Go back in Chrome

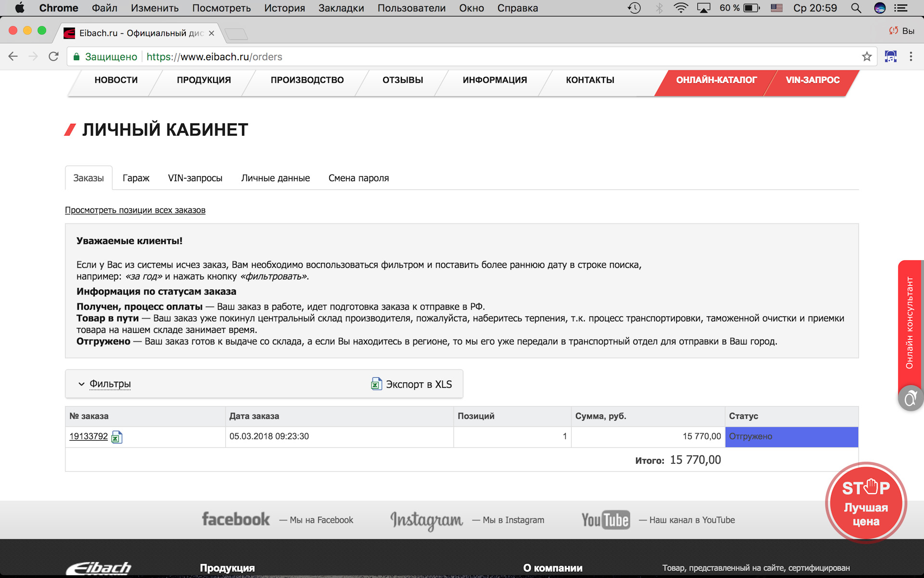coord(13,56)
